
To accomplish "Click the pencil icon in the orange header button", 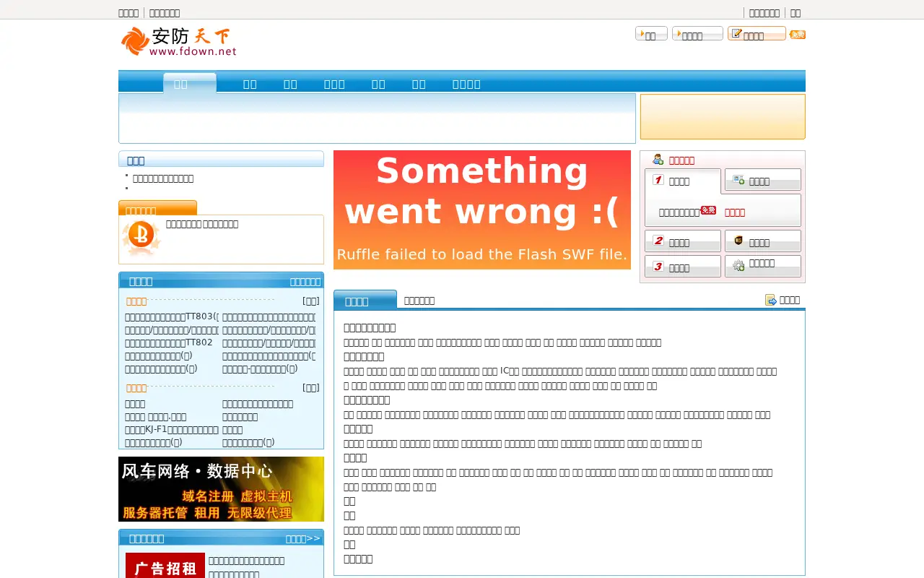I will [736, 34].
